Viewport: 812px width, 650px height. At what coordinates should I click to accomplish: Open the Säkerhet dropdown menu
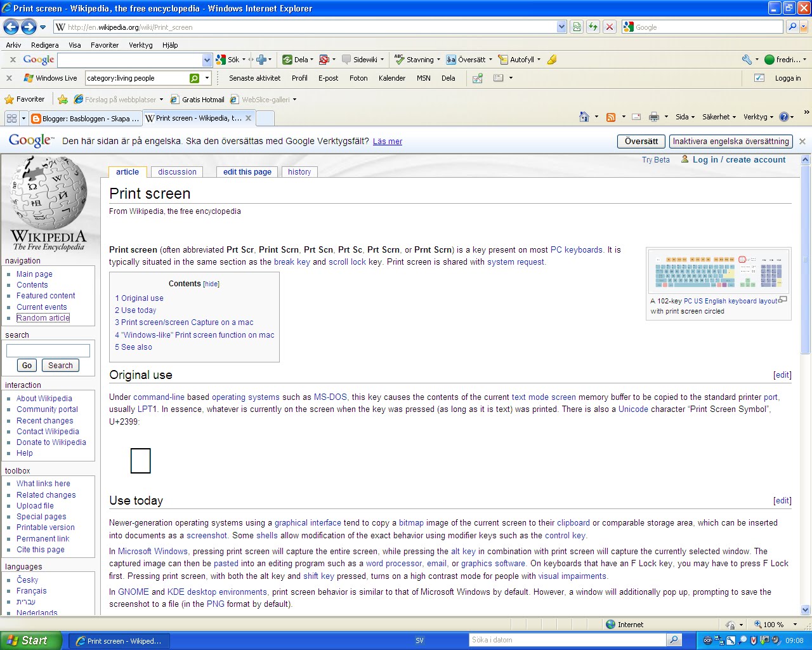coord(719,117)
